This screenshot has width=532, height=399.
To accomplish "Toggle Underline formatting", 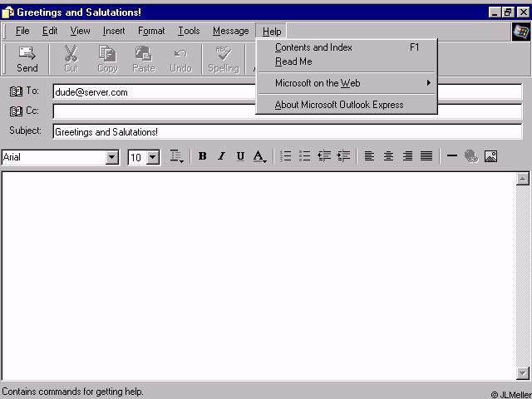I will click(x=240, y=156).
